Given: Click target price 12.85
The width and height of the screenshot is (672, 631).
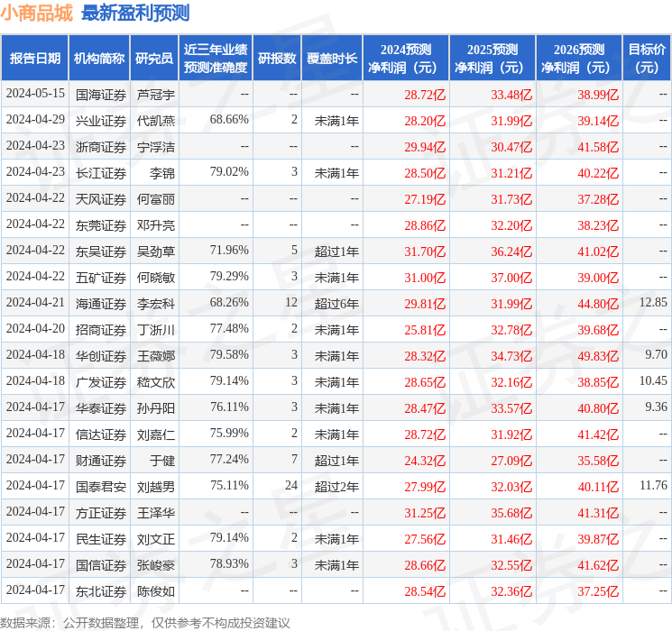Looking at the screenshot, I should (653, 303).
